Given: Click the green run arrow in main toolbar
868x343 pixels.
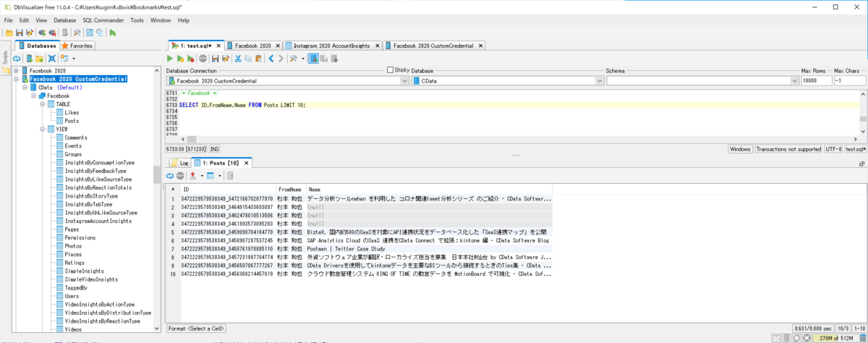Looking at the screenshot, I should point(114,33).
